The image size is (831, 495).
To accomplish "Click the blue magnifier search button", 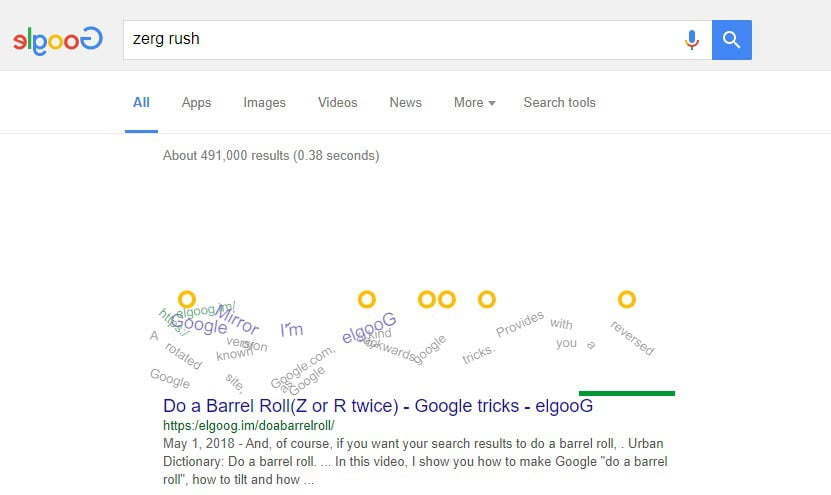I will click(732, 40).
